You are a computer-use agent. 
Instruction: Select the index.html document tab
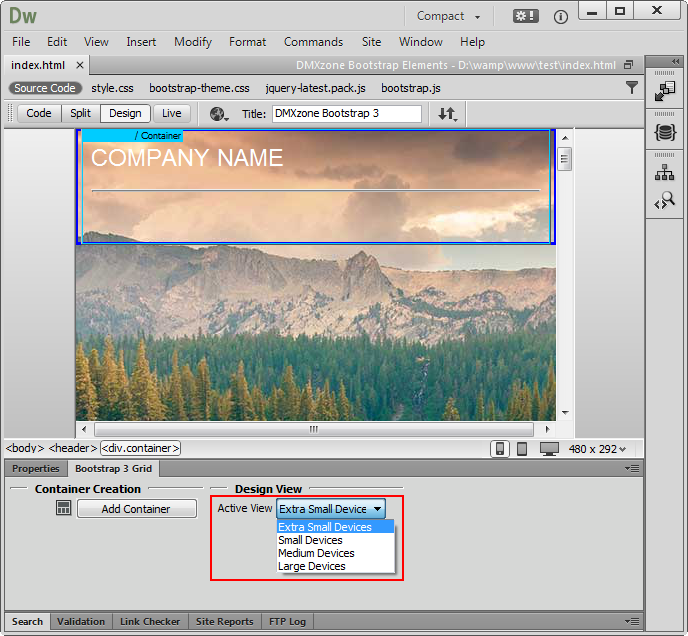point(38,65)
